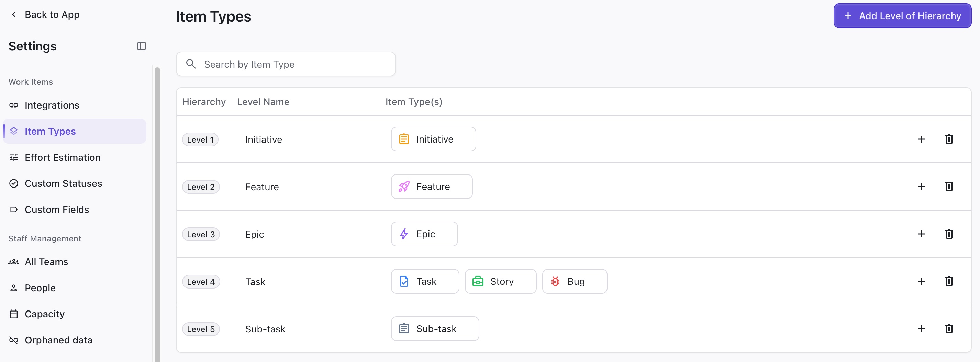Viewport: 980px width, 362px height.
Task: Open the Feature item type chip
Action: click(x=432, y=187)
